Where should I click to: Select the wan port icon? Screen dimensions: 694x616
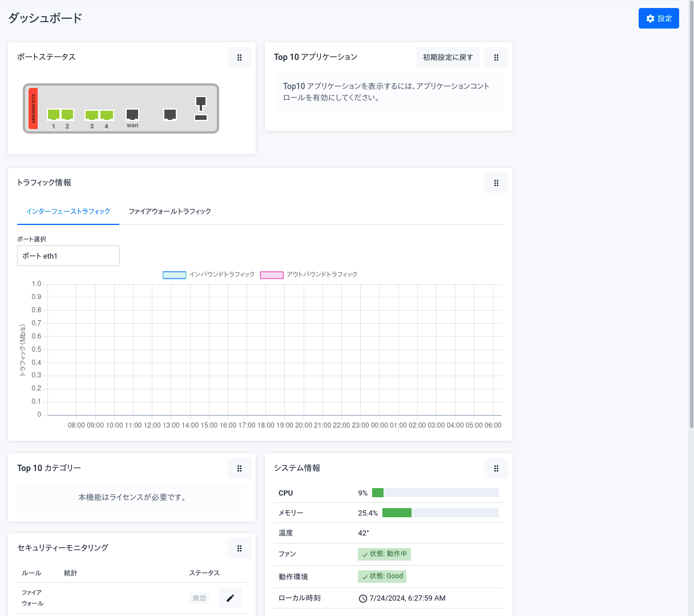(132, 115)
